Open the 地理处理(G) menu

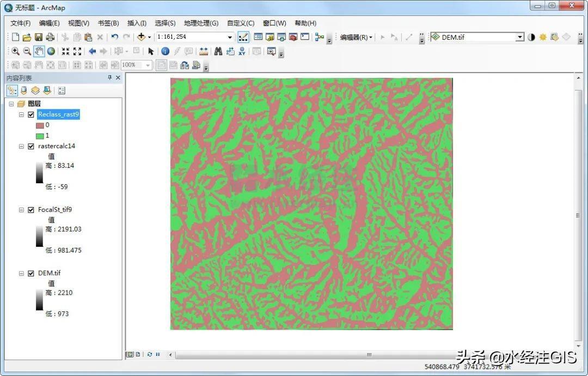click(201, 23)
